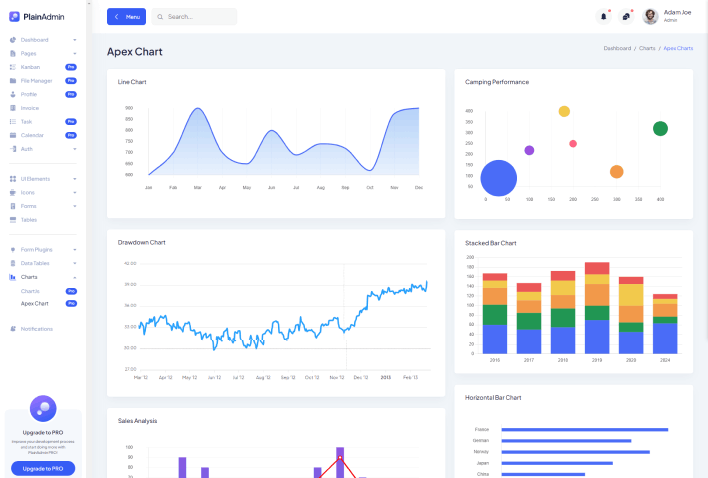Click Adam Joe's profile avatar

point(650,17)
